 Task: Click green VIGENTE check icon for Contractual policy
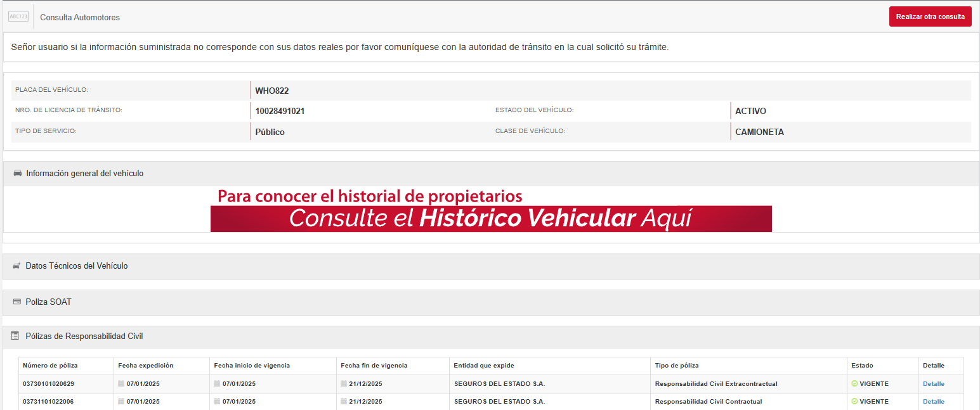(x=854, y=402)
